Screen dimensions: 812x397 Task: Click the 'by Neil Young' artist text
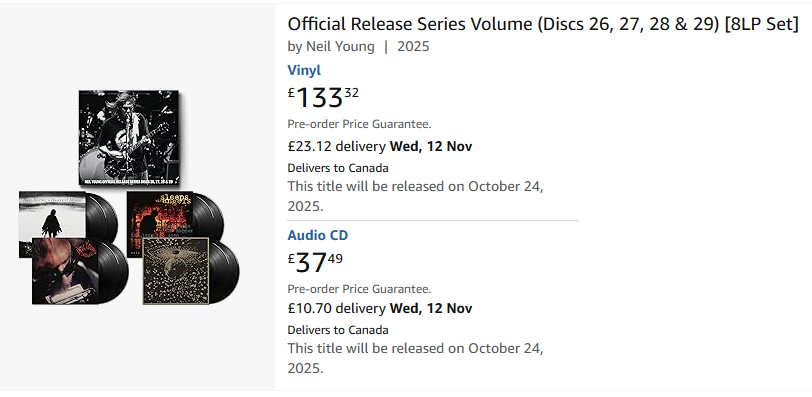(331, 47)
